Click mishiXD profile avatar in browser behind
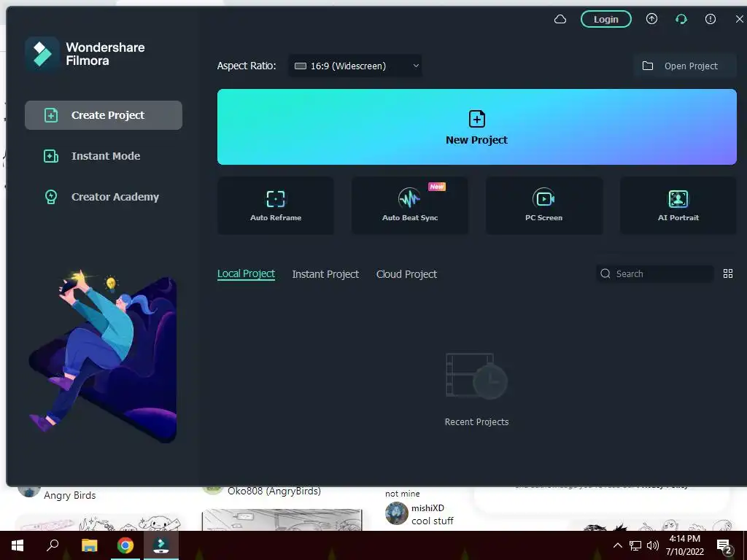This screenshot has width=747, height=560. click(396, 513)
